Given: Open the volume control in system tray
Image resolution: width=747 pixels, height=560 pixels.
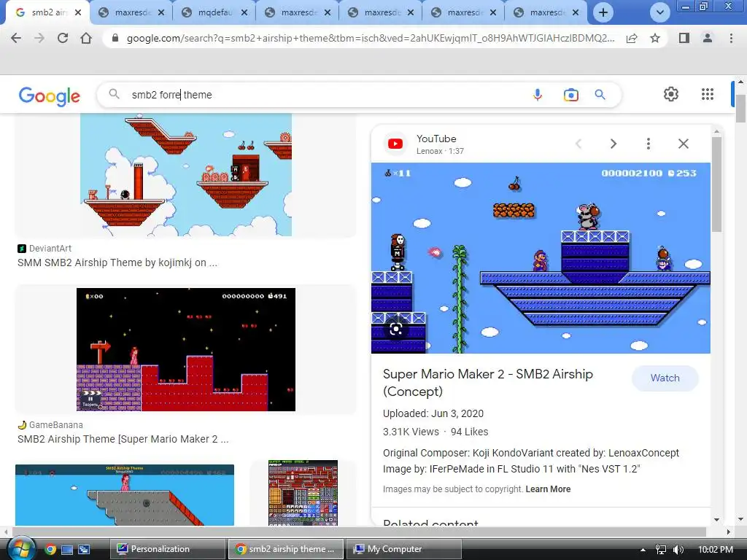Looking at the screenshot, I should (x=678, y=550).
